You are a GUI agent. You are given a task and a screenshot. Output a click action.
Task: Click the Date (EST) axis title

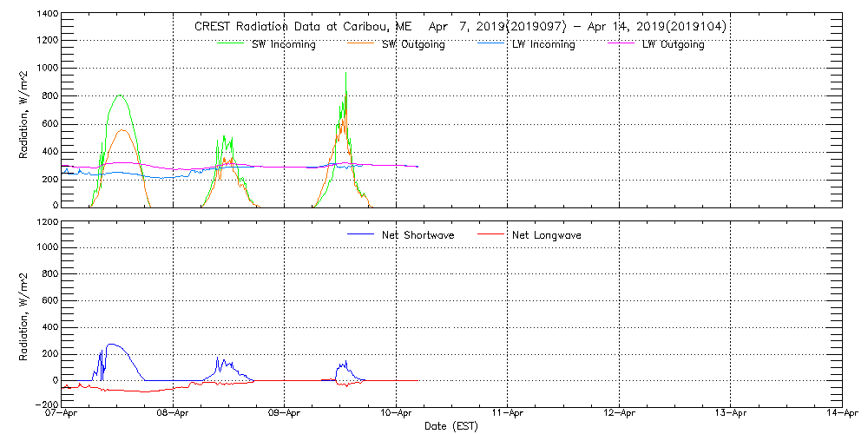(x=452, y=426)
